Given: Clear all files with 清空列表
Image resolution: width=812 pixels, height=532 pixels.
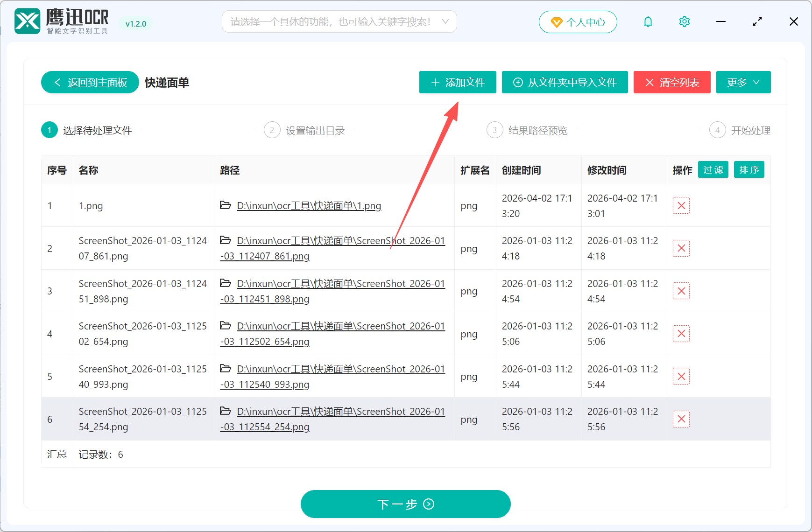Looking at the screenshot, I should [x=672, y=82].
